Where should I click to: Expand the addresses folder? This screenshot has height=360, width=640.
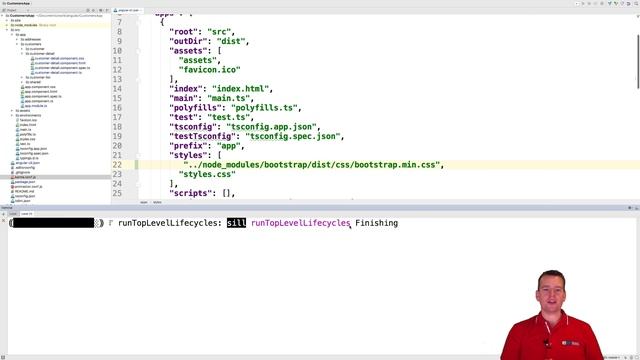17,39
